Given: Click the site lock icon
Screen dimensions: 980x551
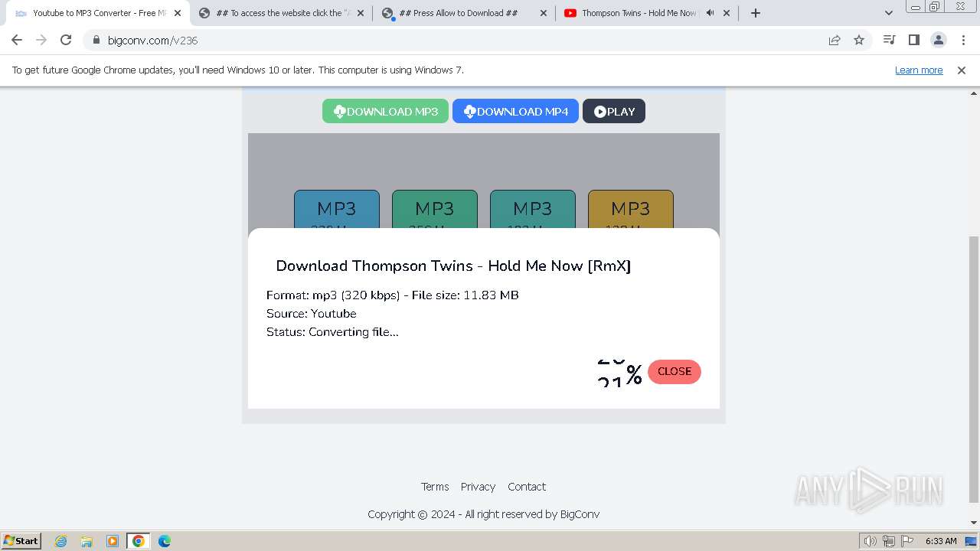Looking at the screenshot, I should [96, 40].
